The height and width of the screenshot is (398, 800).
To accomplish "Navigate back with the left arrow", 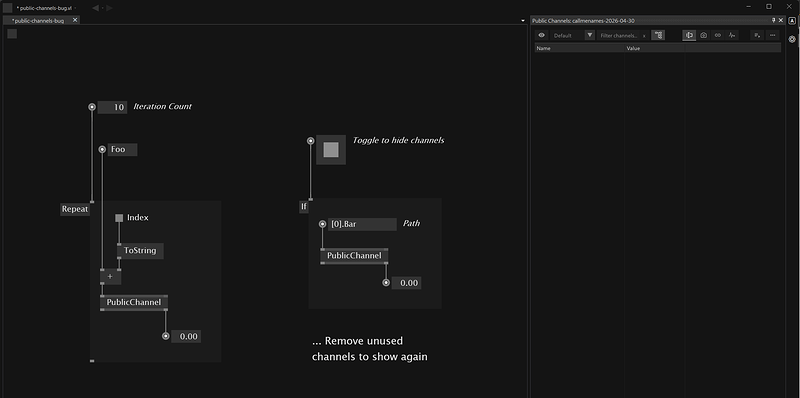I will (x=95, y=8).
